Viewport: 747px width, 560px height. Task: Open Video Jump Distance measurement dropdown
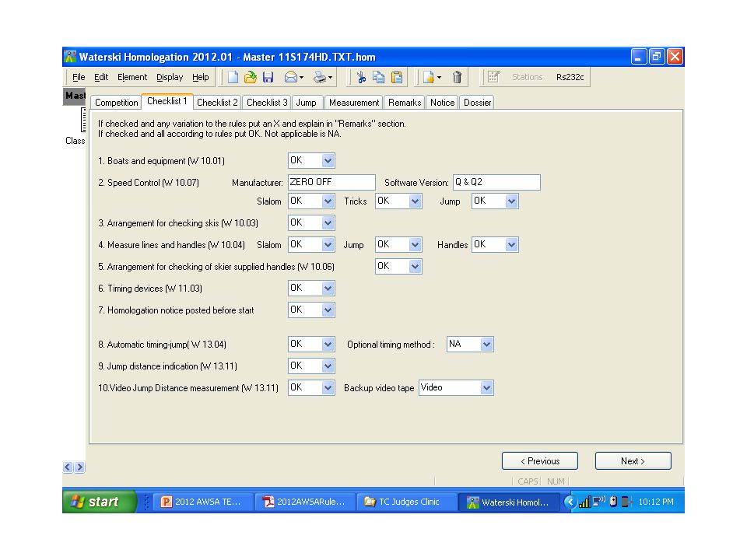(x=328, y=388)
